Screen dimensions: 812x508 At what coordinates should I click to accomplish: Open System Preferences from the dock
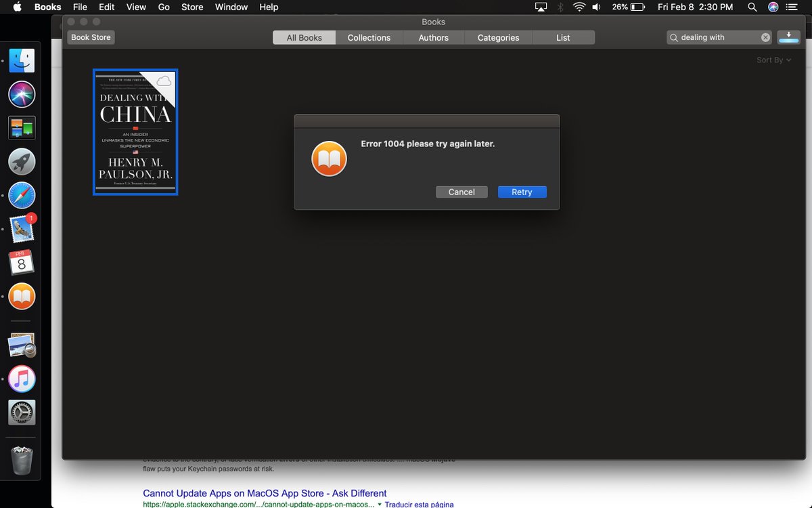point(22,412)
